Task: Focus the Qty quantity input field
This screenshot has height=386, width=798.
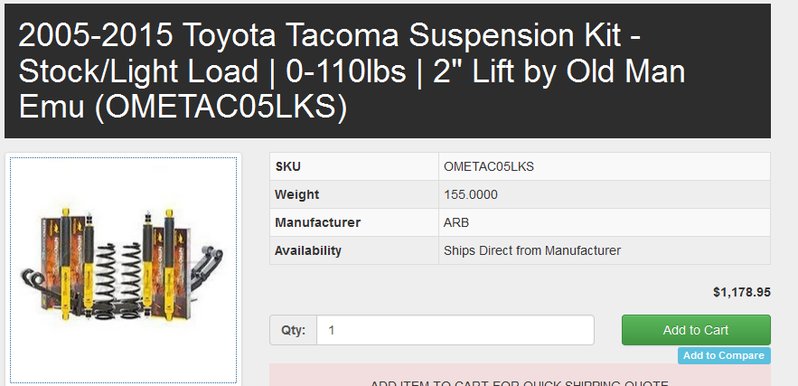Action: (x=455, y=330)
